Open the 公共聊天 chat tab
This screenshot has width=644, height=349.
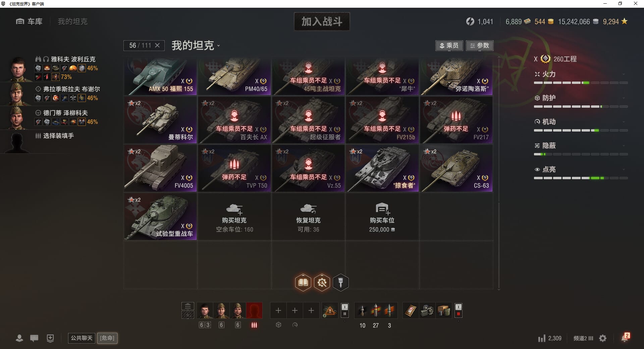82,338
